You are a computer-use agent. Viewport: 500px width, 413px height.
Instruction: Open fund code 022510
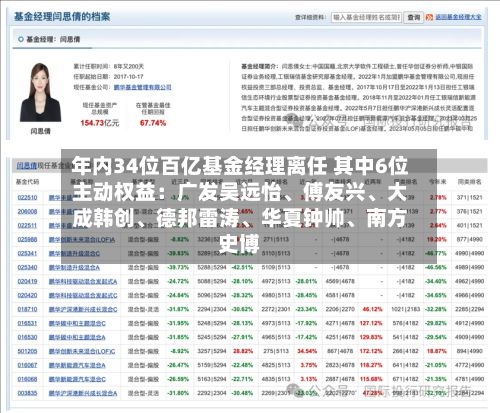tap(27, 198)
